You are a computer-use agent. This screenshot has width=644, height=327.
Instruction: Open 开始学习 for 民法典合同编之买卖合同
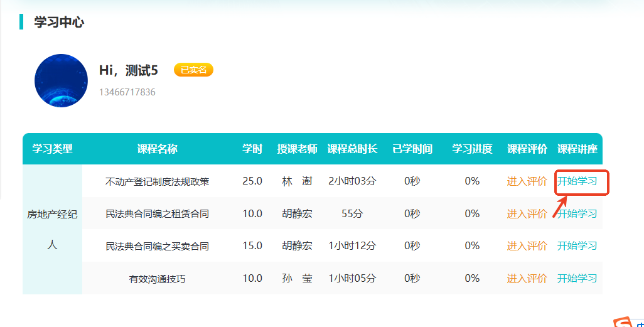(x=577, y=245)
